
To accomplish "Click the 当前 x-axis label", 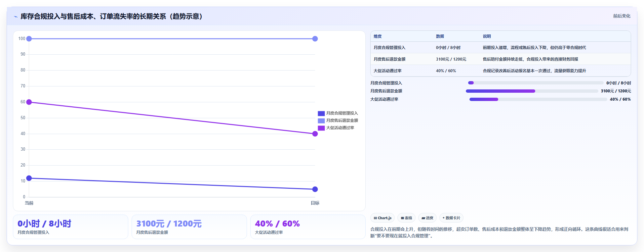I will (29, 203).
